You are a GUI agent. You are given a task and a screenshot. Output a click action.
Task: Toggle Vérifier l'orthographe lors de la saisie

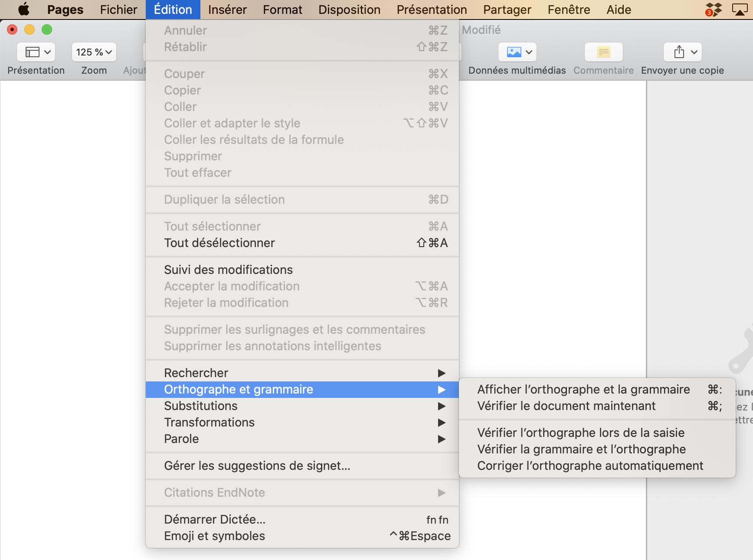[x=581, y=433]
